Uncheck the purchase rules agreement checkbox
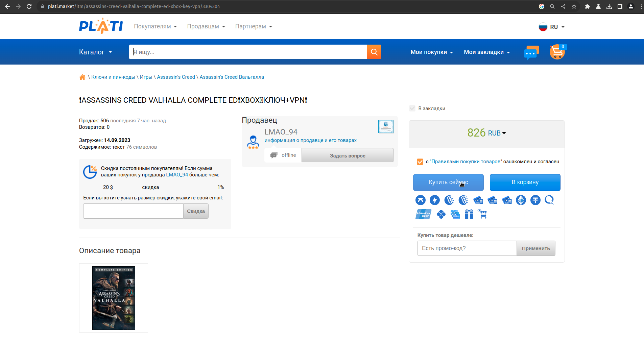The image size is (644, 341). [420, 162]
